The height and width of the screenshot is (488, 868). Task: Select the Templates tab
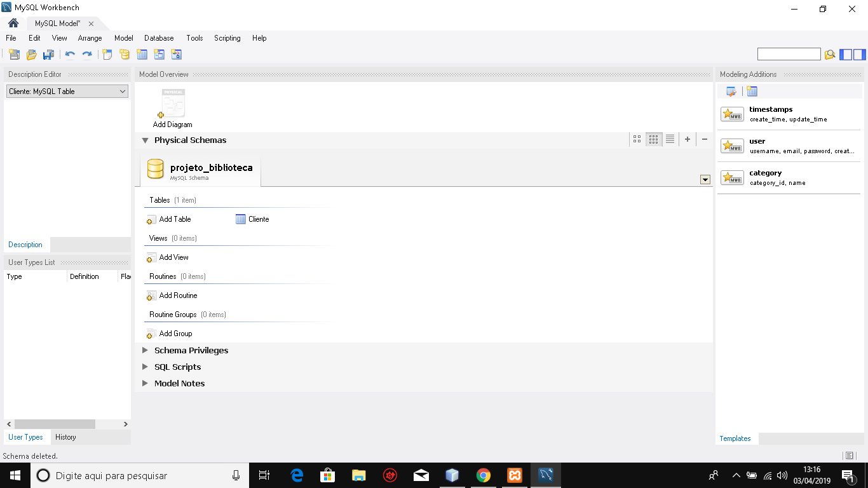click(735, 438)
